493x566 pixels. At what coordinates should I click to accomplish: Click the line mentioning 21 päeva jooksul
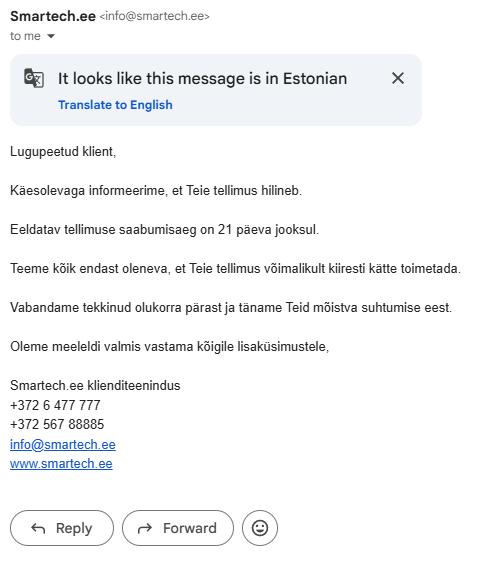pyautogui.click(x=165, y=230)
